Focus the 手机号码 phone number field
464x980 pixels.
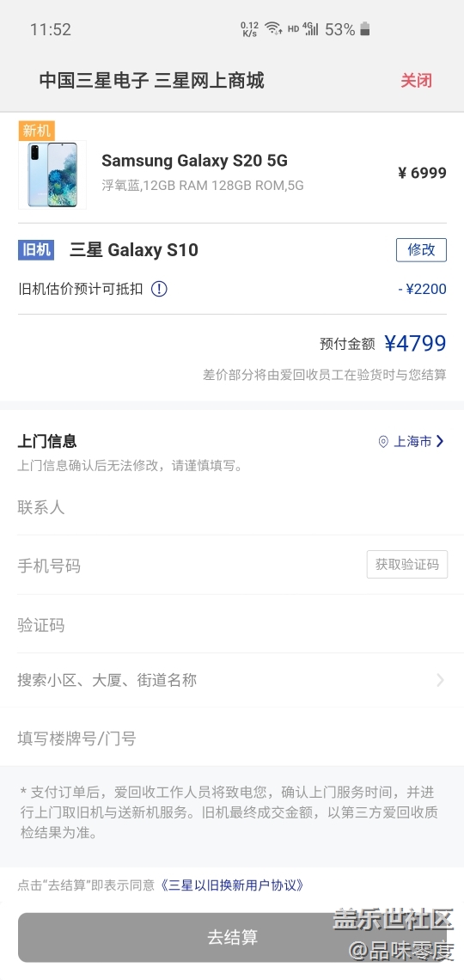tap(187, 566)
